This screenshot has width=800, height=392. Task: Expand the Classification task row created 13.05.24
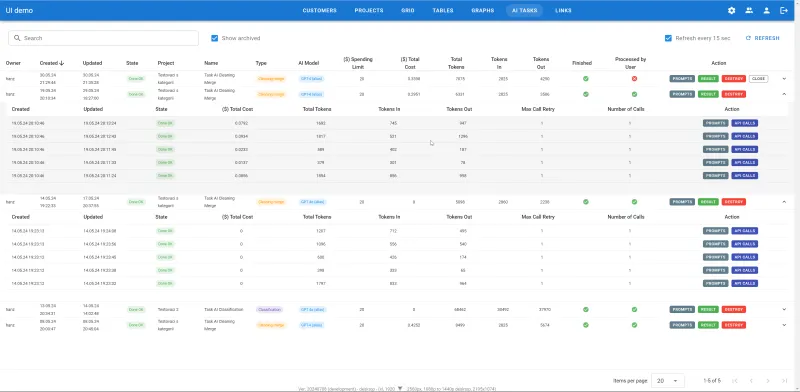click(784, 309)
